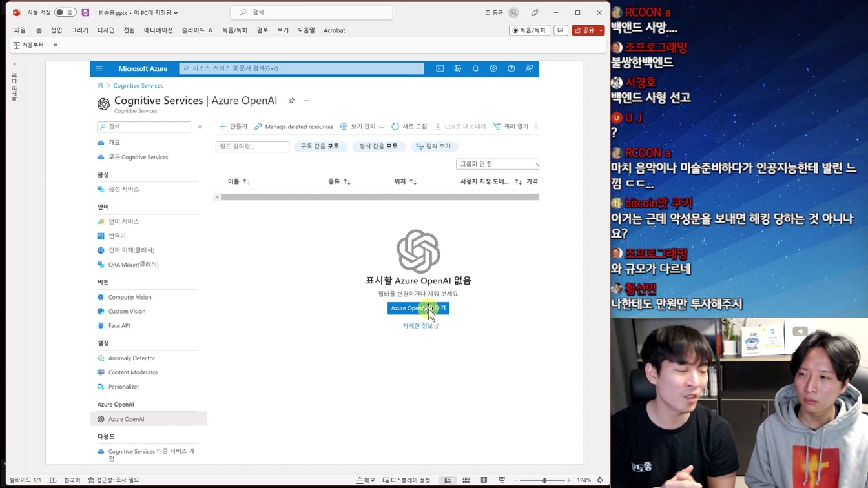Click the red 공유 share button
The height and width of the screenshot is (488, 868).
584,30
